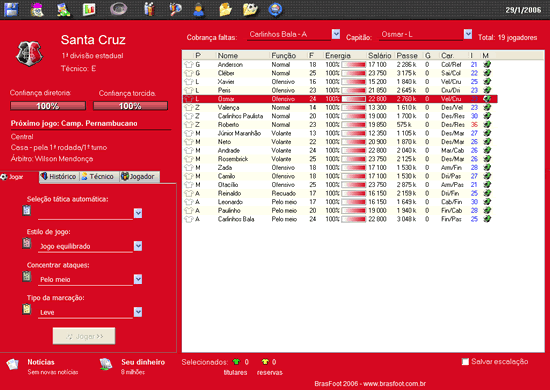Select player Leonardo in the list
This screenshot has width=550, height=390.
(x=230, y=202)
